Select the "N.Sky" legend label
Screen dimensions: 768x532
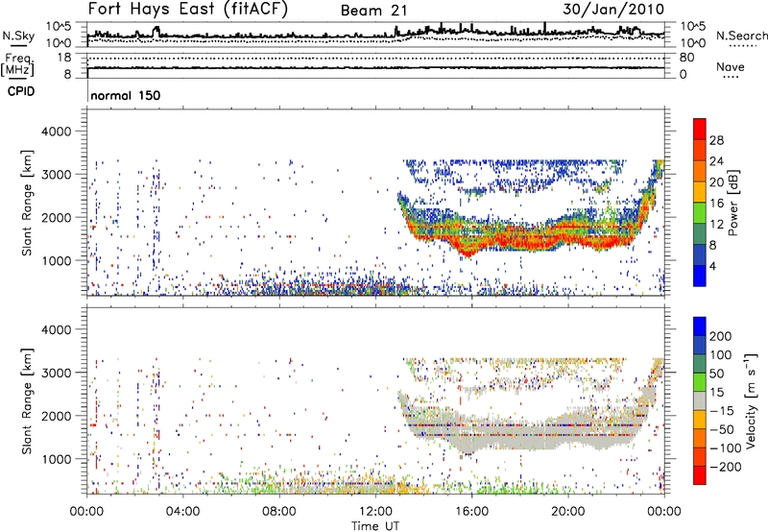tap(18, 36)
